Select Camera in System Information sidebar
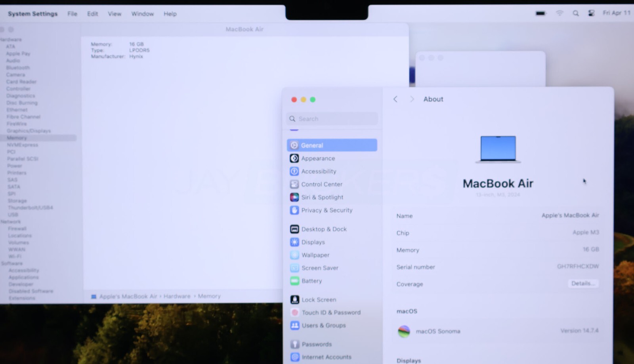Viewport: 634px width, 364px height. [15, 74]
